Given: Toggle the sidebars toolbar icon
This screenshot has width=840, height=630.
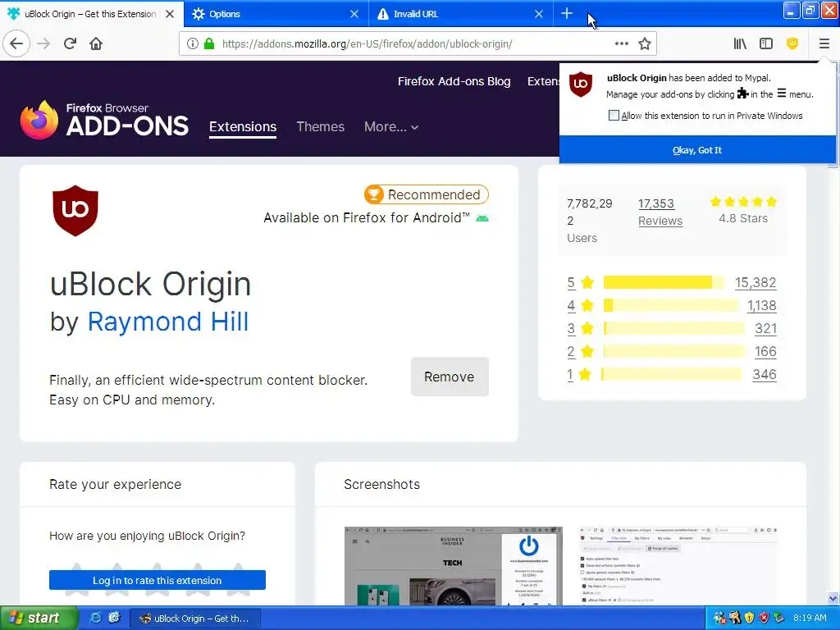Looking at the screenshot, I should (766, 43).
